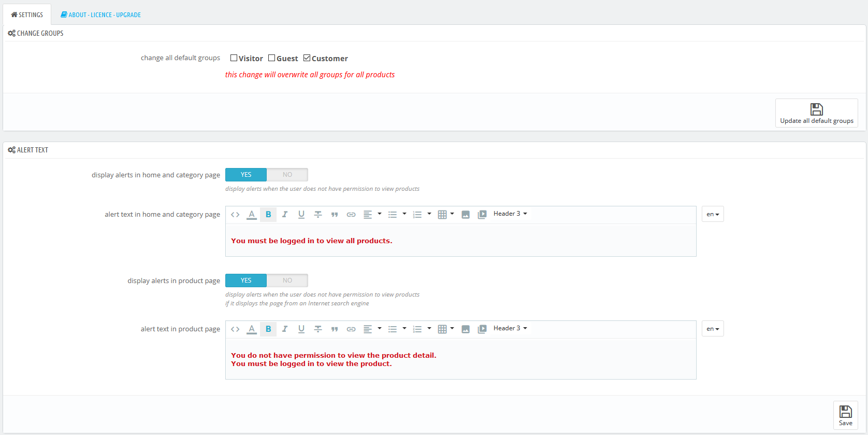Toggle italic in home/category alert editor
This screenshot has height=435, width=868.
pos(285,215)
